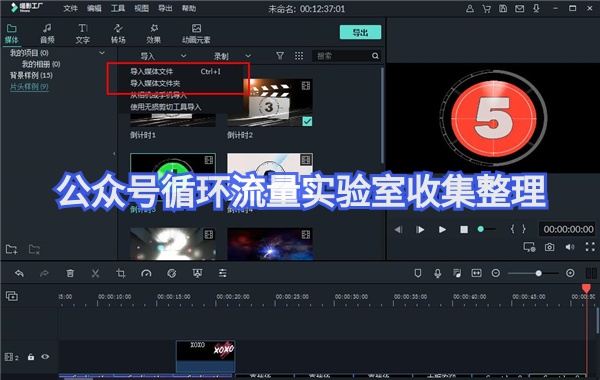This screenshot has width=600, height=380.
Task: Open the 视图 menu
Action: click(x=142, y=8)
